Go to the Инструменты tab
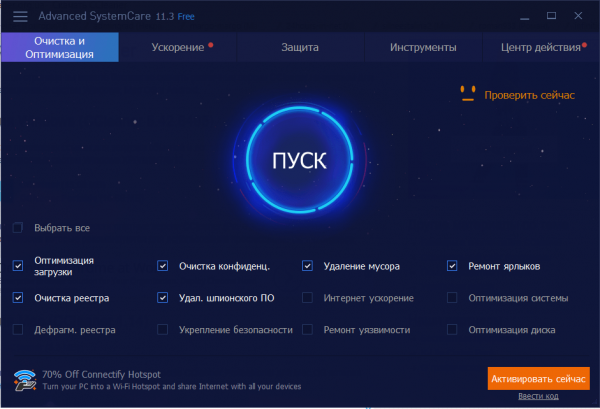The width and height of the screenshot is (600, 409). pos(423,47)
